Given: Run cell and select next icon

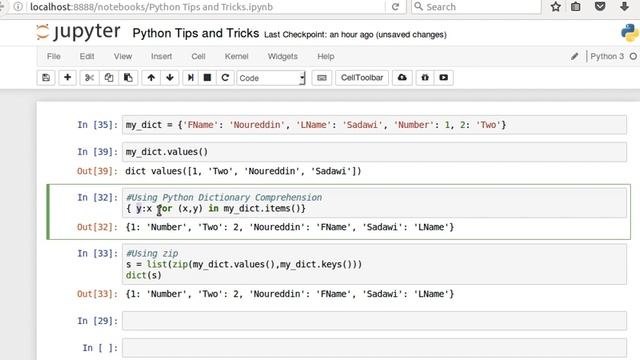Looking at the screenshot, I should pos(190,78).
